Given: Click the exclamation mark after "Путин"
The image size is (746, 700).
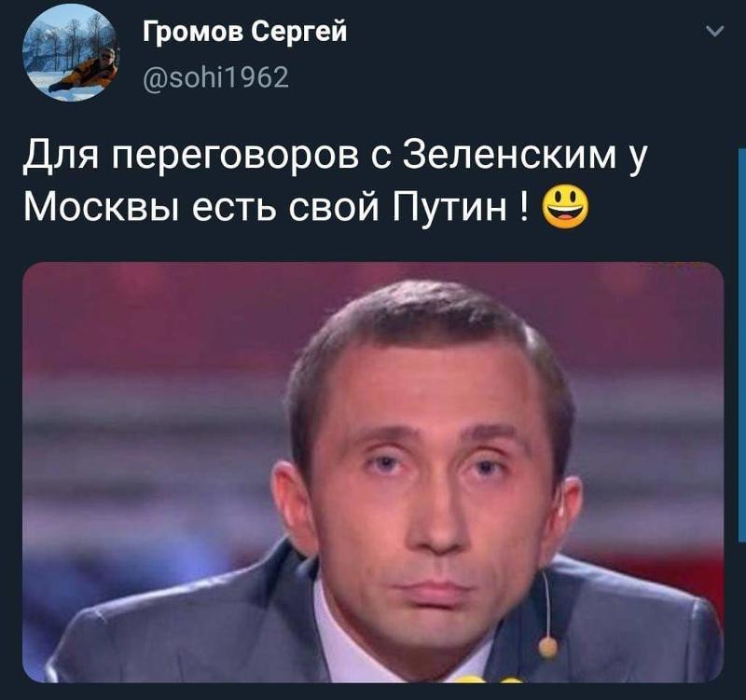Looking at the screenshot, I should point(525,207).
